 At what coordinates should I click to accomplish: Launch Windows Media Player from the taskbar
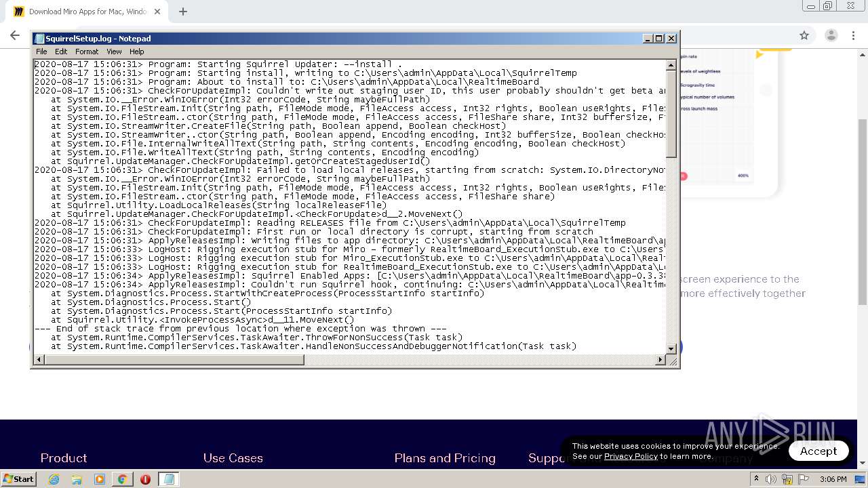point(100,479)
